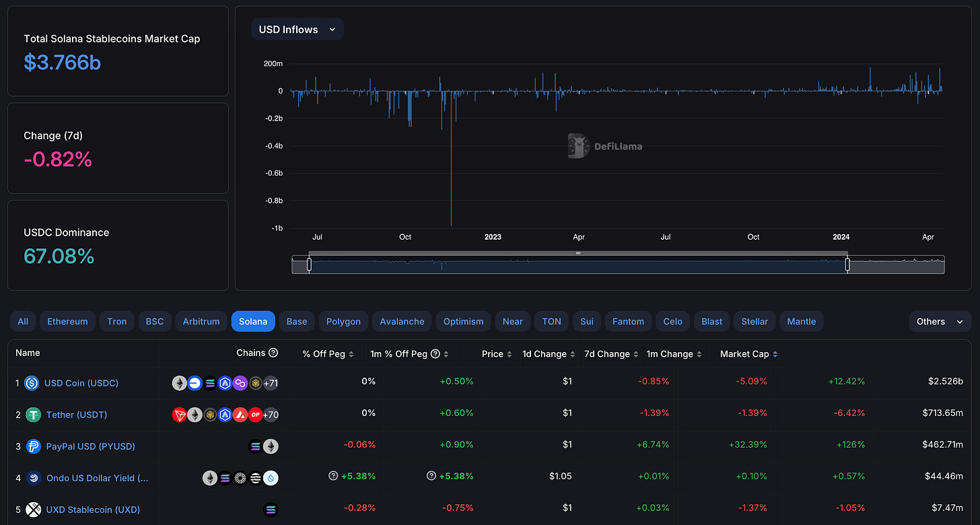The image size is (980, 525).
Task: Open the PayPal USD (PYUSD) link
Action: (x=90, y=446)
